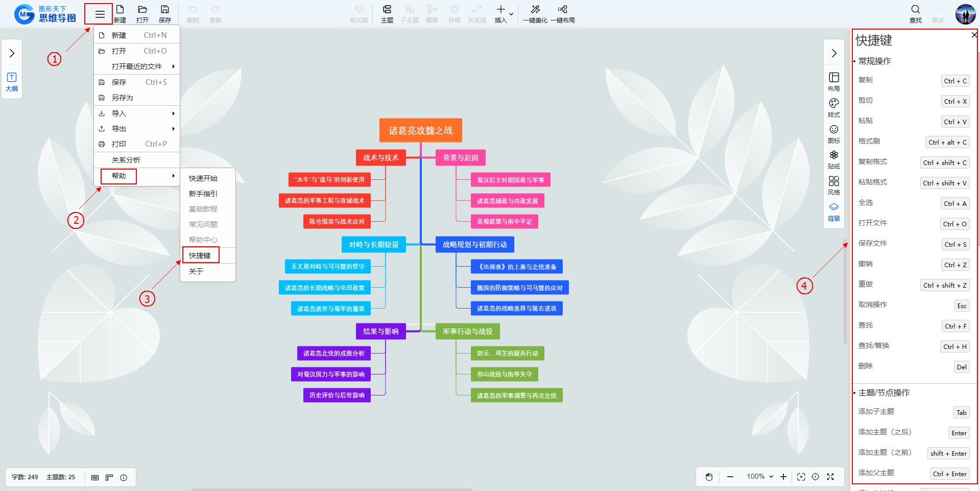Click the 查找 search magnifier icon
The height and width of the screenshot is (491, 980).
915,10
